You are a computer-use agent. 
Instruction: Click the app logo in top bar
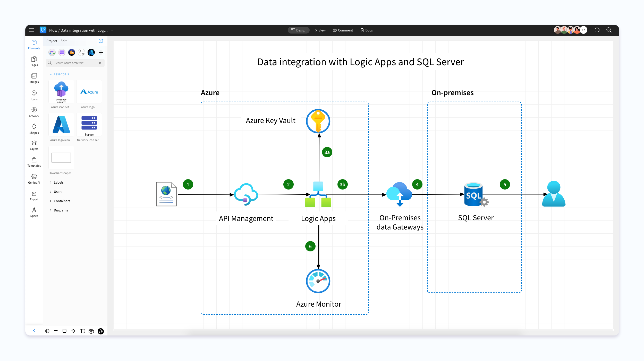tap(43, 30)
